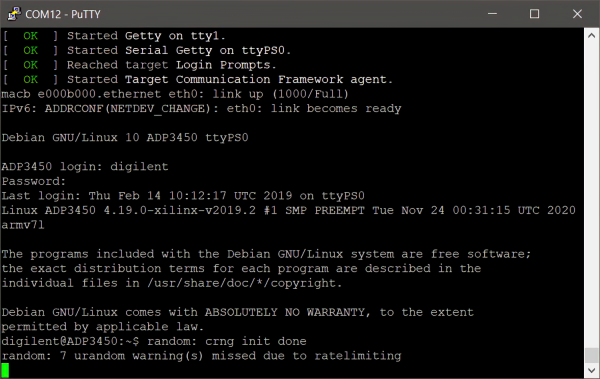Image resolution: width=600 pixels, height=379 pixels.
Task: Click the green OK beside Getty on tty1
Action: [31, 36]
